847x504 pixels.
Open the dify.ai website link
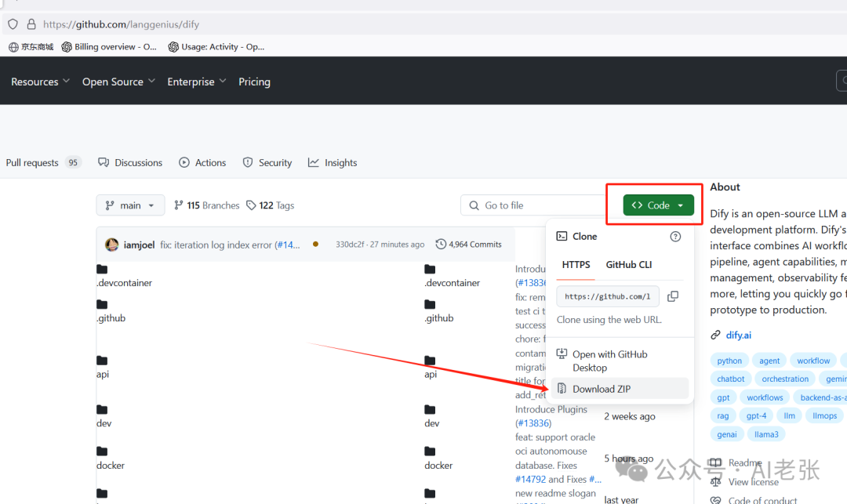tap(739, 335)
